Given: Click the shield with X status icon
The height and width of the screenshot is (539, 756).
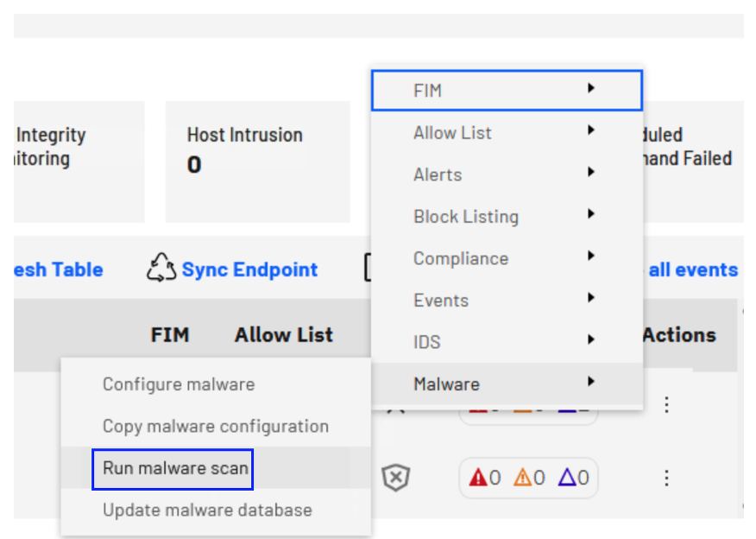Looking at the screenshot, I should pos(396,478).
